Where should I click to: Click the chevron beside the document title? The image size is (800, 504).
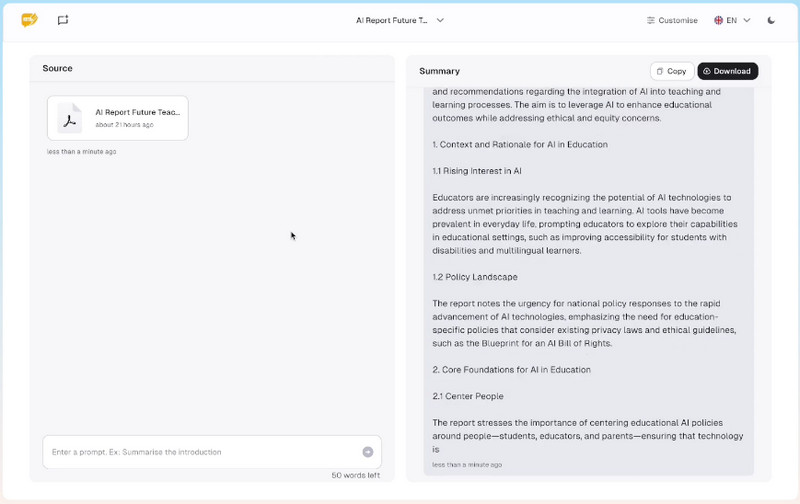[440, 20]
